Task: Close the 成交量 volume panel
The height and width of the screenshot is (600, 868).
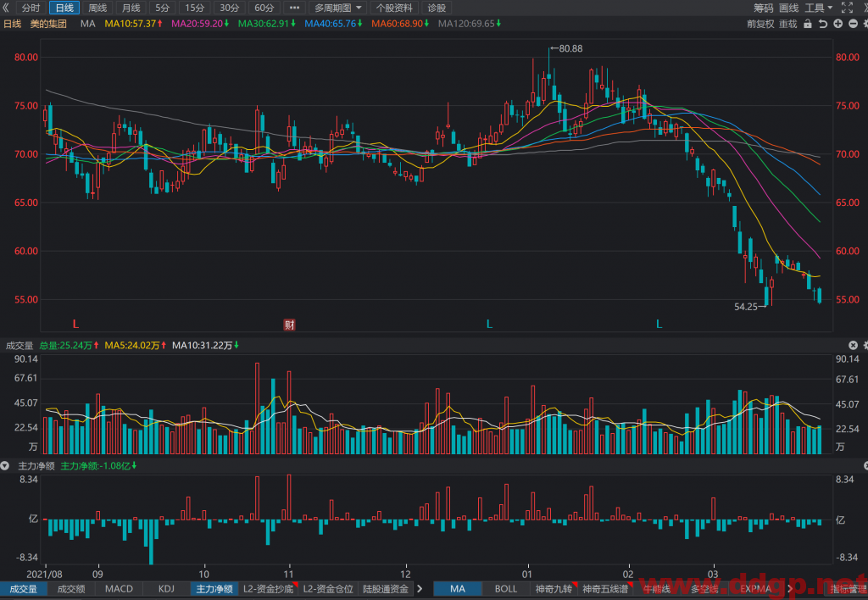Action: click(853, 346)
